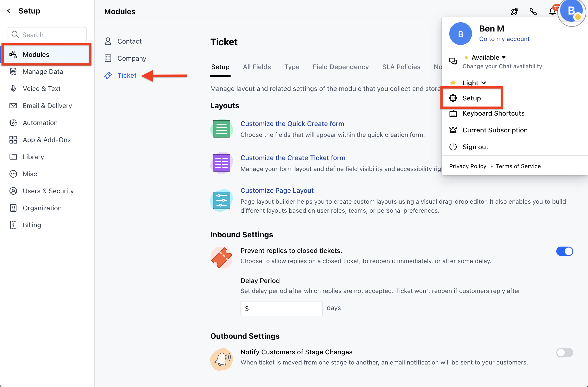Click Sign out in profile menu

[x=475, y=147]
